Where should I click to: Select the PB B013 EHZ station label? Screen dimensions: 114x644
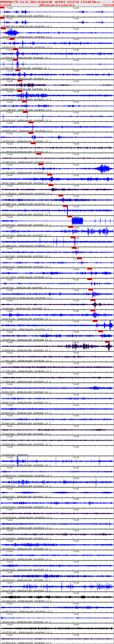[26, 392]
